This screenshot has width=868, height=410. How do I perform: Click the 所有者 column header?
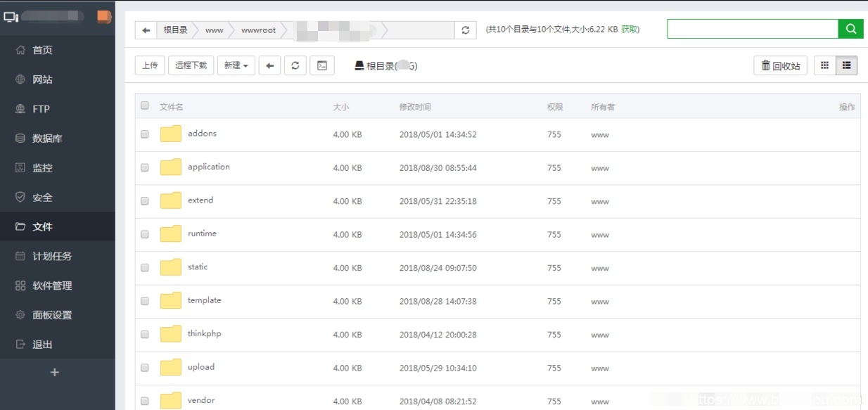[x=603, y=107]
